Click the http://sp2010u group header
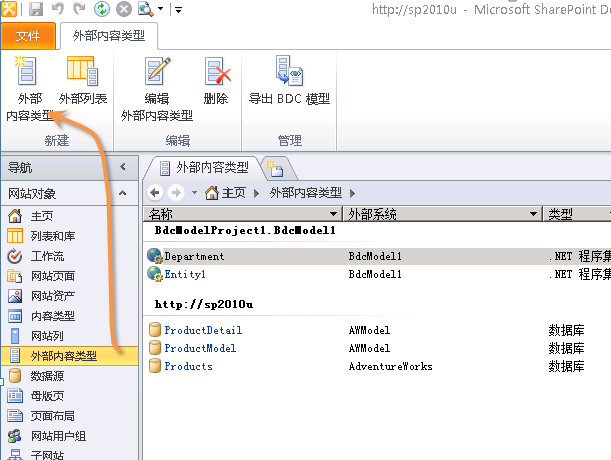The height and width of the screenshot is (460, 611). (203, 304)
